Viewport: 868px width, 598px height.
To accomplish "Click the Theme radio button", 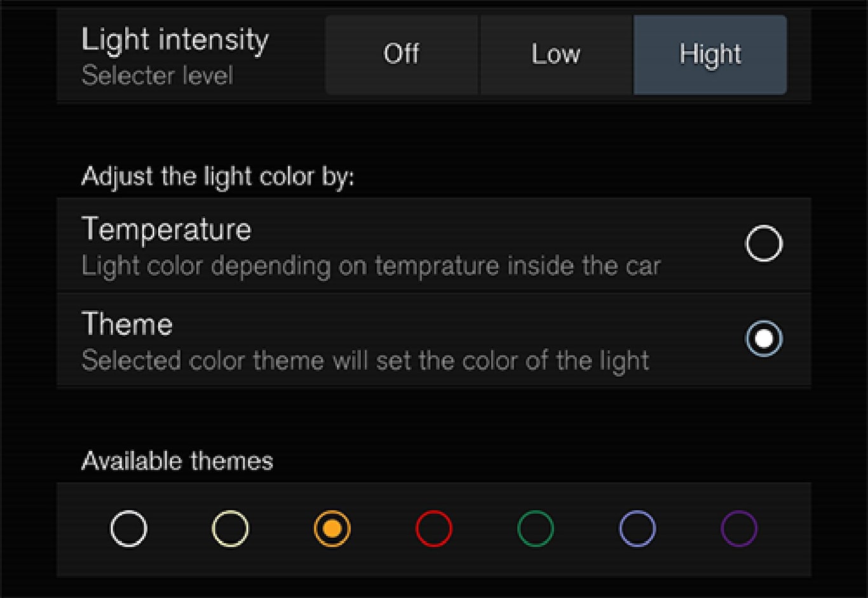I will tap(763, 339).
